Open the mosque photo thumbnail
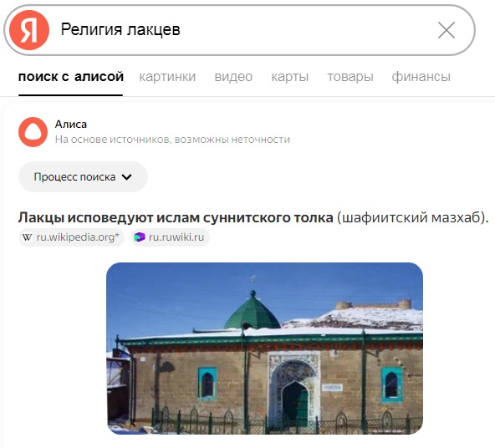The image size is (495, 448). pyautogui.click(x=264, y=349)
